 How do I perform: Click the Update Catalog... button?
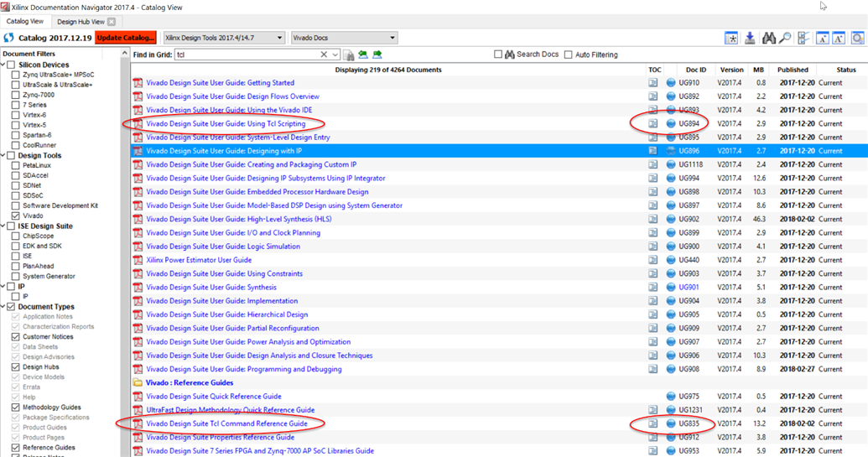126,38
